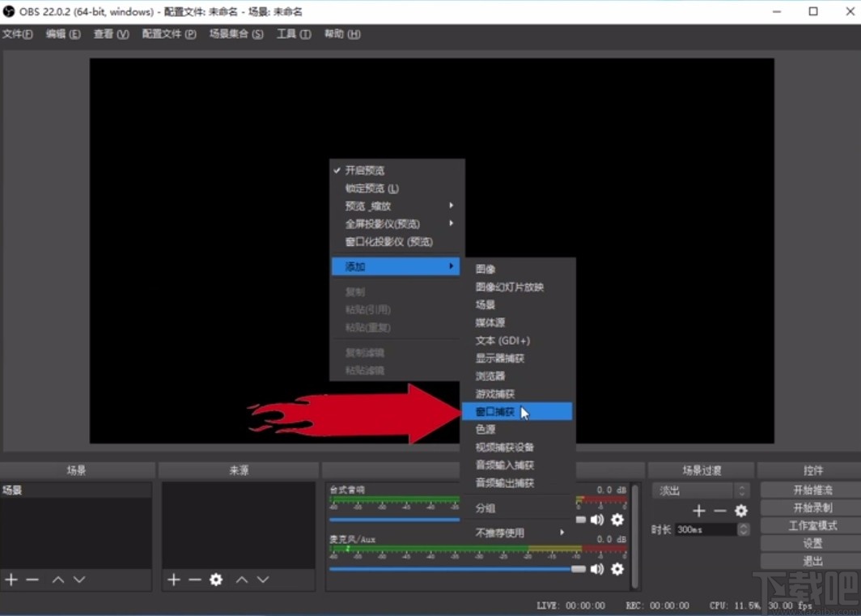Open desktop audio settings gear icon
The image size is (861, 616).
point(617,520)
